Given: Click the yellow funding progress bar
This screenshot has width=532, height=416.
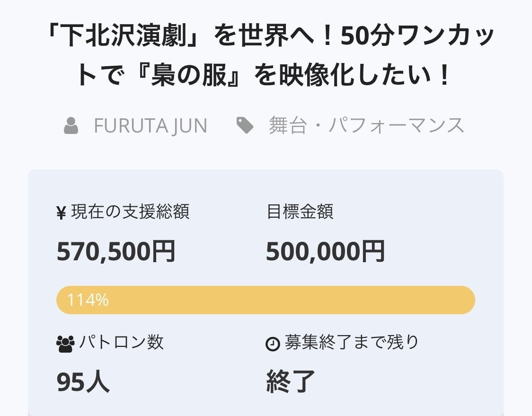Looking at the screenshot, I should [284, 300].
